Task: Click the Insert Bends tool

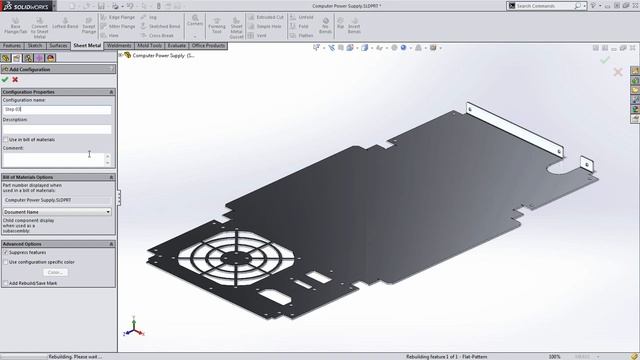Action: (354, 25)
